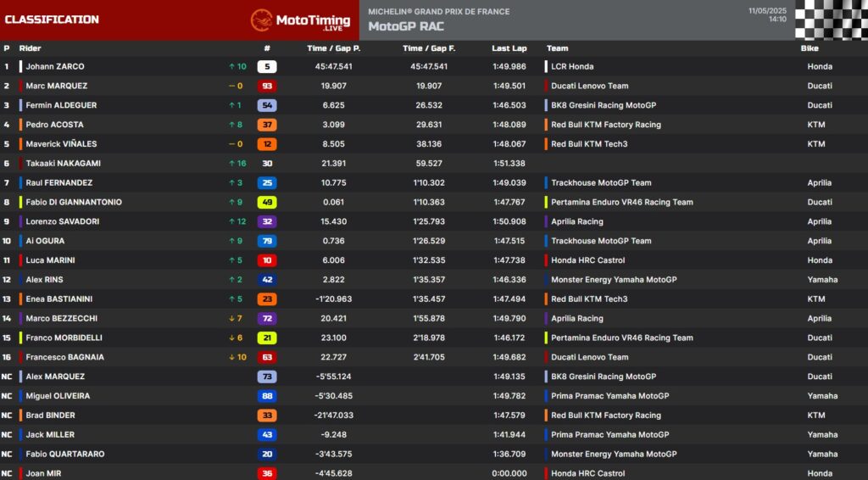
Task: Click Di Giannantonio's number 49 badge
Action: 267,202
